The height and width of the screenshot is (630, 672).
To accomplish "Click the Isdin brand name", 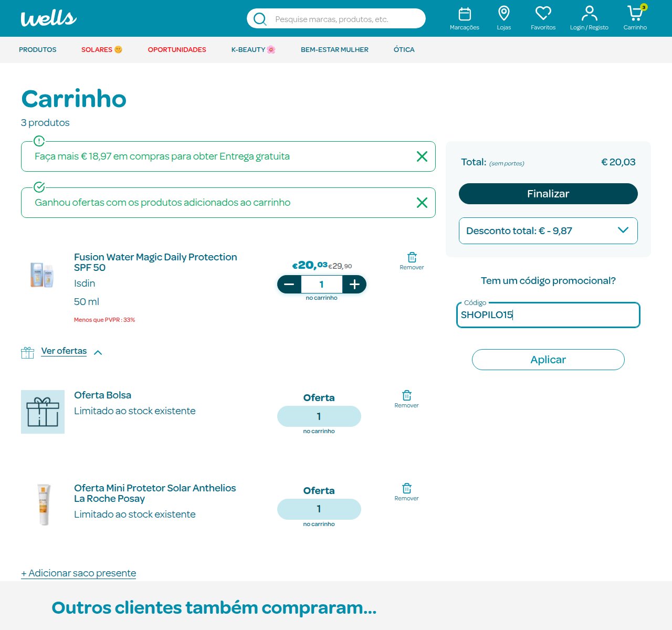I will [85, 283].
